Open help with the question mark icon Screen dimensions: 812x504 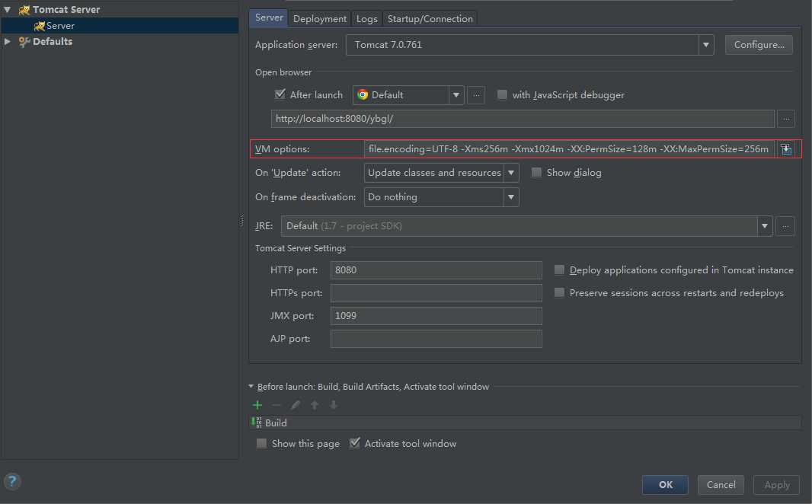pos(12,482)
